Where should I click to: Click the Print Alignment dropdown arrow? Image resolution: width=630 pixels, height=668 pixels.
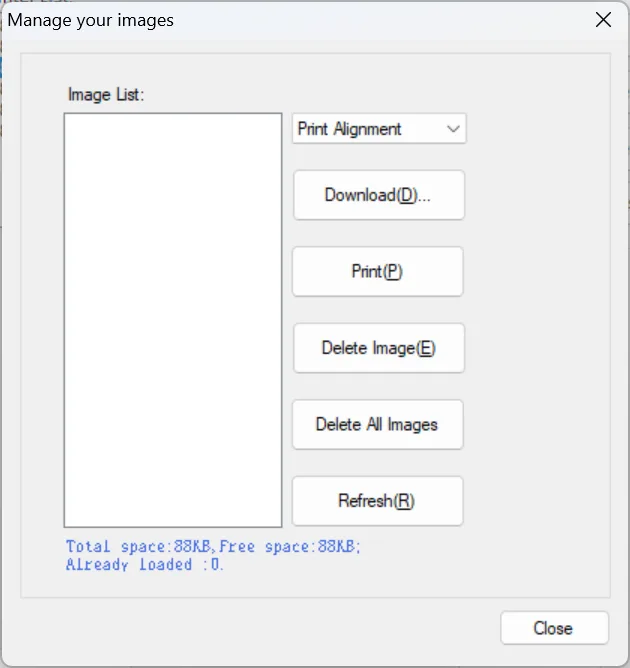point(453,129)
